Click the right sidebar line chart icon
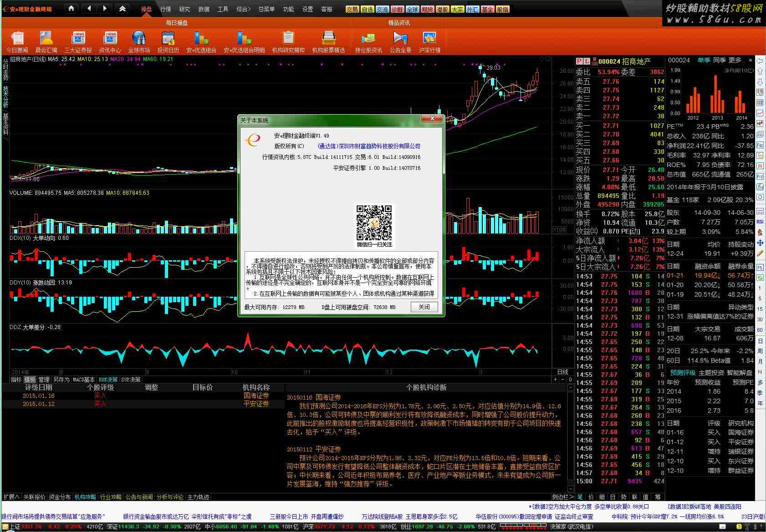Viewport: 766px width, 532px height. point(760,113)
